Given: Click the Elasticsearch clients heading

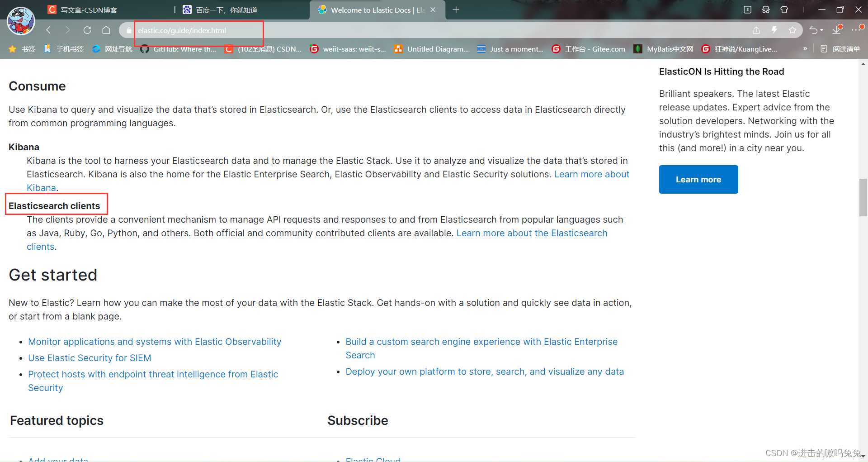Looking at the screenshot, I should [x=54, y=206].
